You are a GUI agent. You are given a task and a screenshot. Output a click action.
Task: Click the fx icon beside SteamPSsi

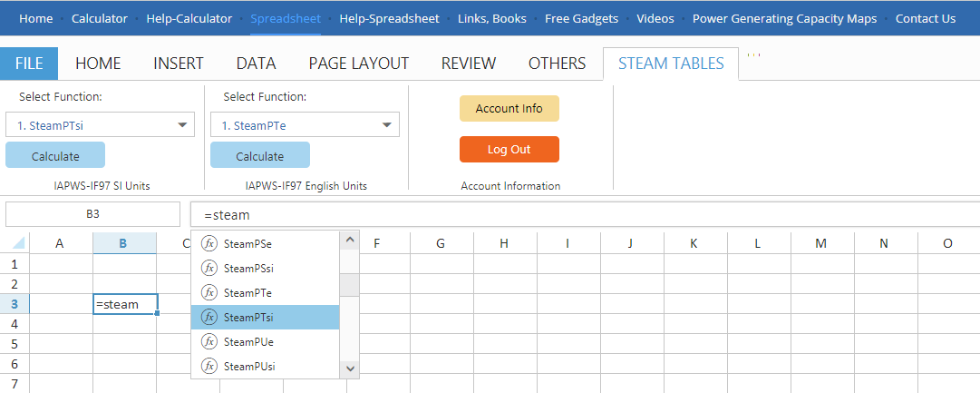point(209,268)
